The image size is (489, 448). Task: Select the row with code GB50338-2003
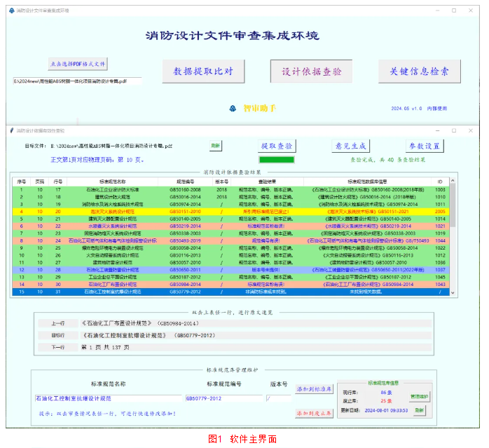[x=230, y=233]
